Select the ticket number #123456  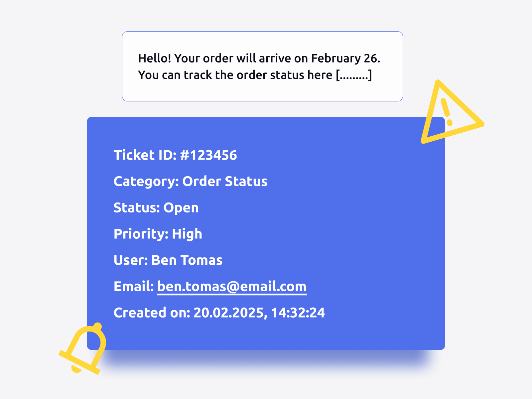(x=208, y=155)
